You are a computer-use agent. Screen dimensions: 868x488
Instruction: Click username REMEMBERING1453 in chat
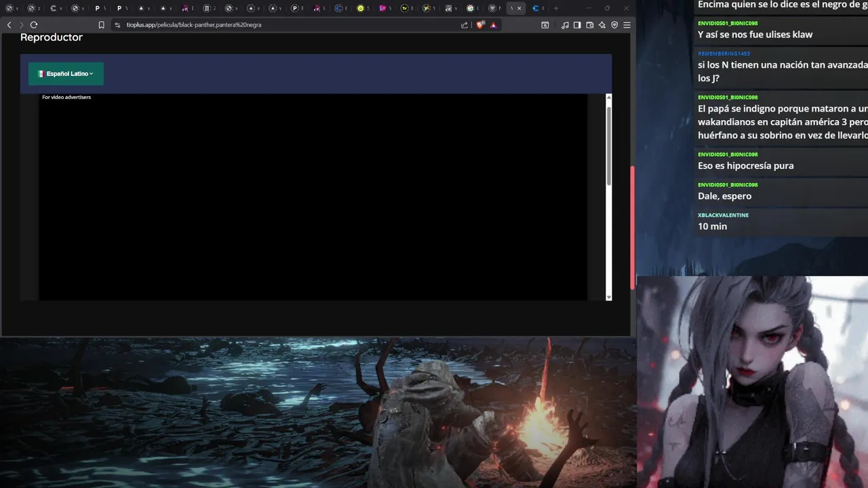(724, 54)
